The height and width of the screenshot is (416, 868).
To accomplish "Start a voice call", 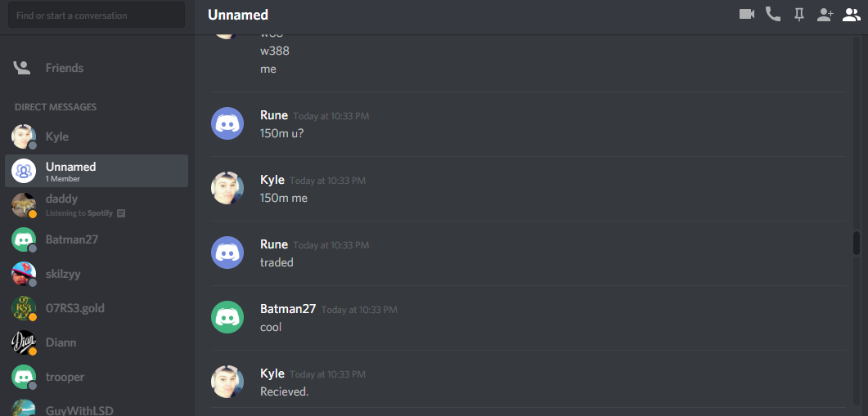I will coord(773,15).
